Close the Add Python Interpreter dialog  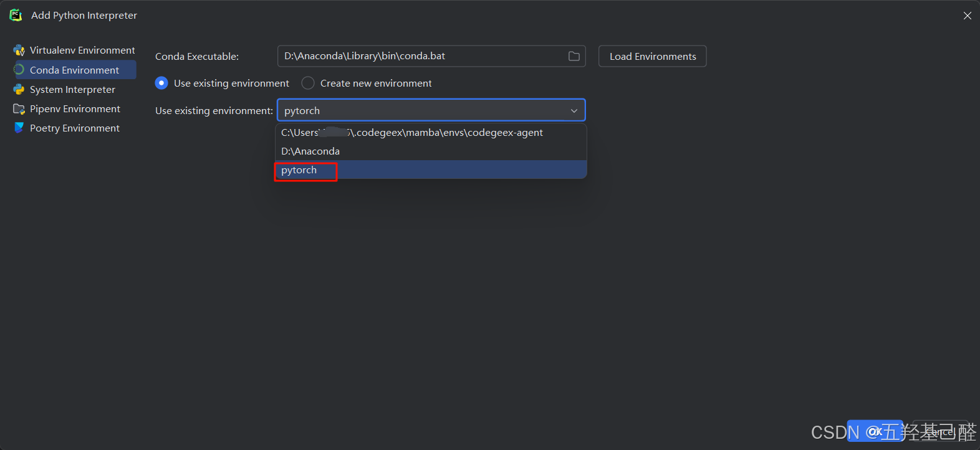(x=967, y=16)
